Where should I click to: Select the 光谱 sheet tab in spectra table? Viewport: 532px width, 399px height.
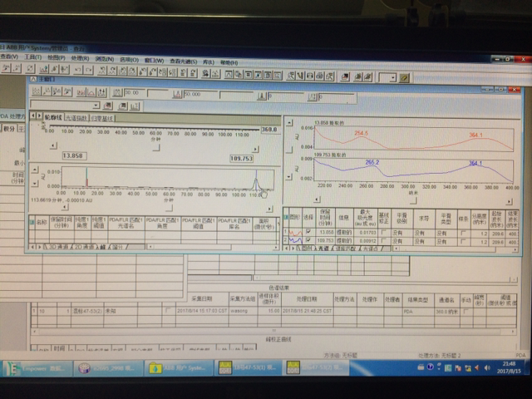coord(324,249)
